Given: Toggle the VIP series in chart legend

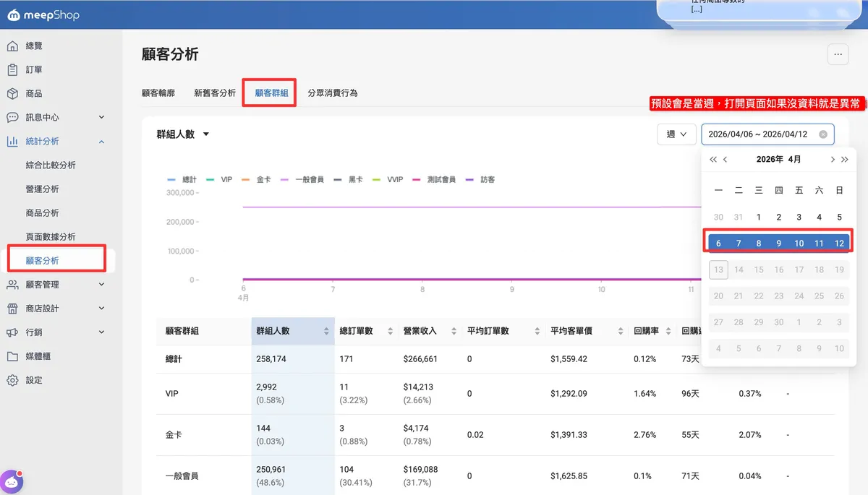Looking at the screenshot, I should click(x=219, y=179).
